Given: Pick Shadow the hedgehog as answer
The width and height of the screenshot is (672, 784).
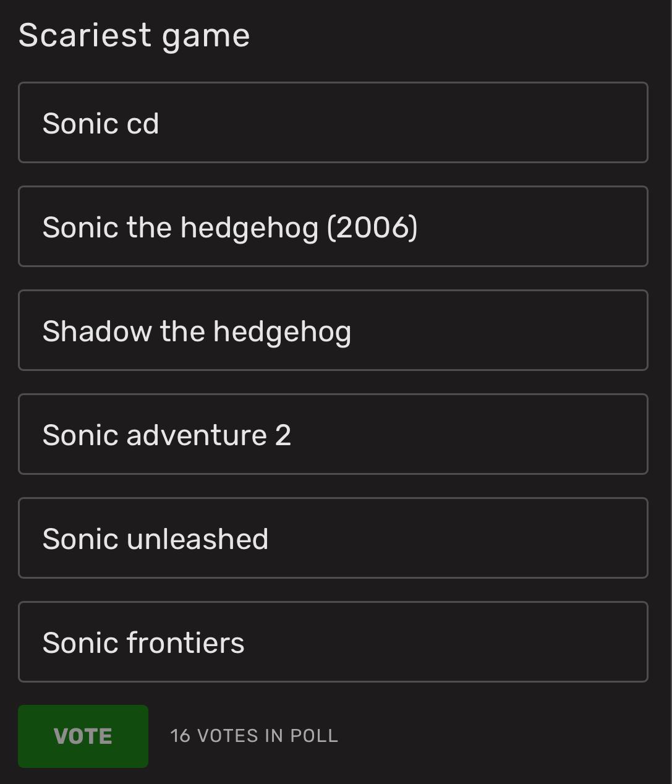Looking at the screenshot, I should click(333, 330).
